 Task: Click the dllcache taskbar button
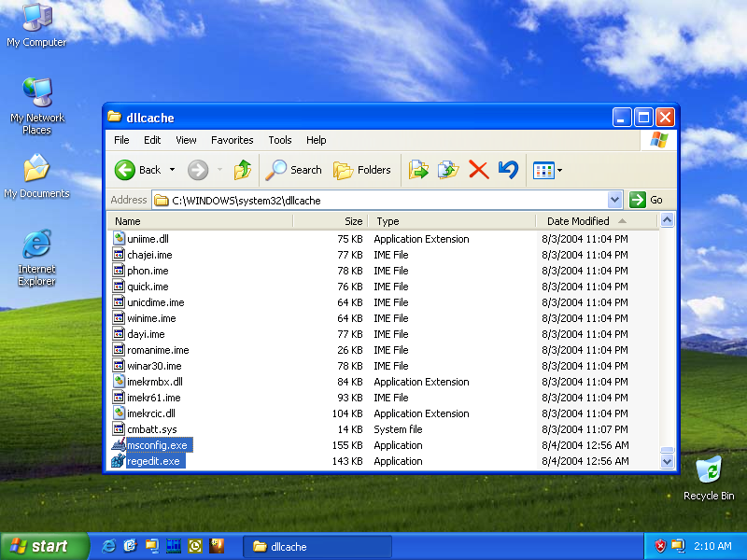(317, 546)
